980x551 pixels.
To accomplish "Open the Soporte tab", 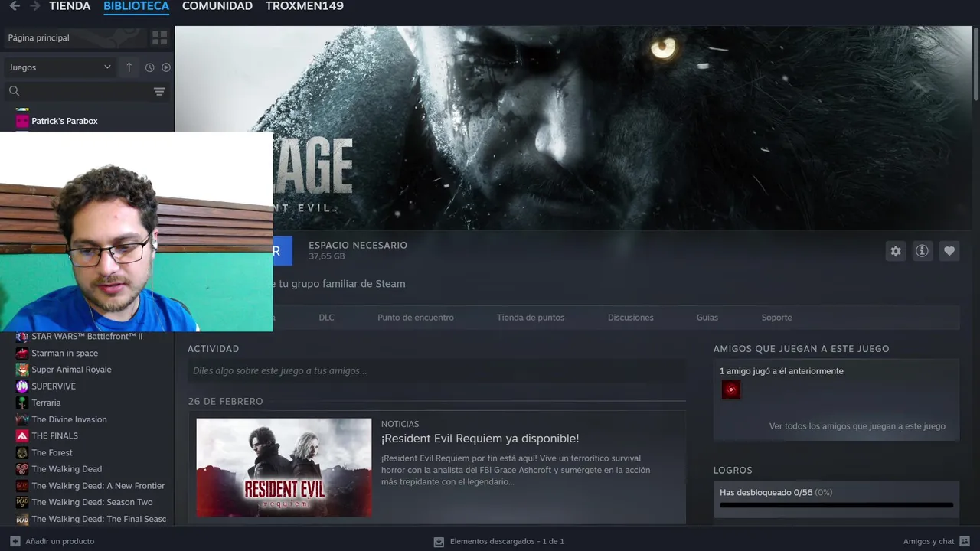I will click(776, 318).
